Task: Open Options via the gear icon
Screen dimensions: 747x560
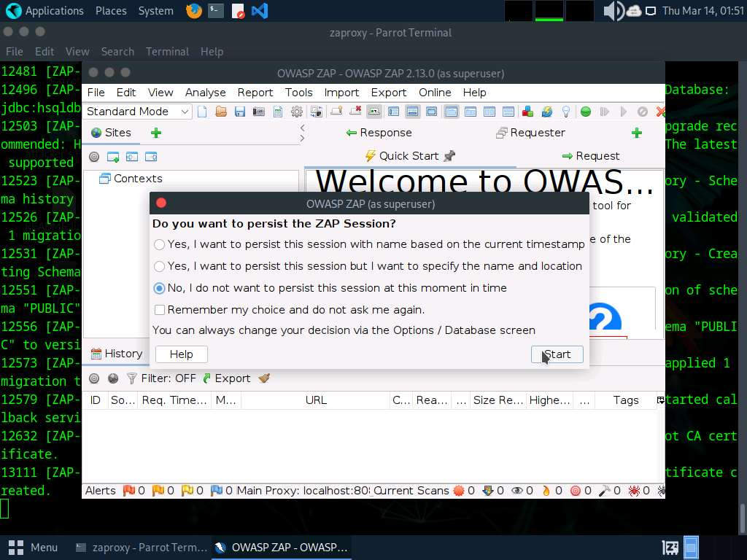Action: [296, 112]
